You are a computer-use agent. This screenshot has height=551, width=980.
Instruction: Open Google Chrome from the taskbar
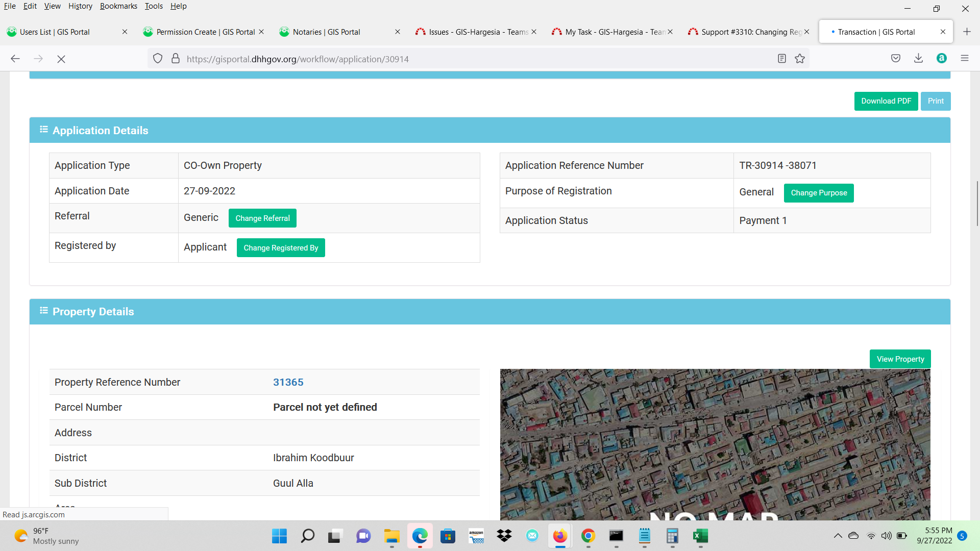click(x=588, y=536)
